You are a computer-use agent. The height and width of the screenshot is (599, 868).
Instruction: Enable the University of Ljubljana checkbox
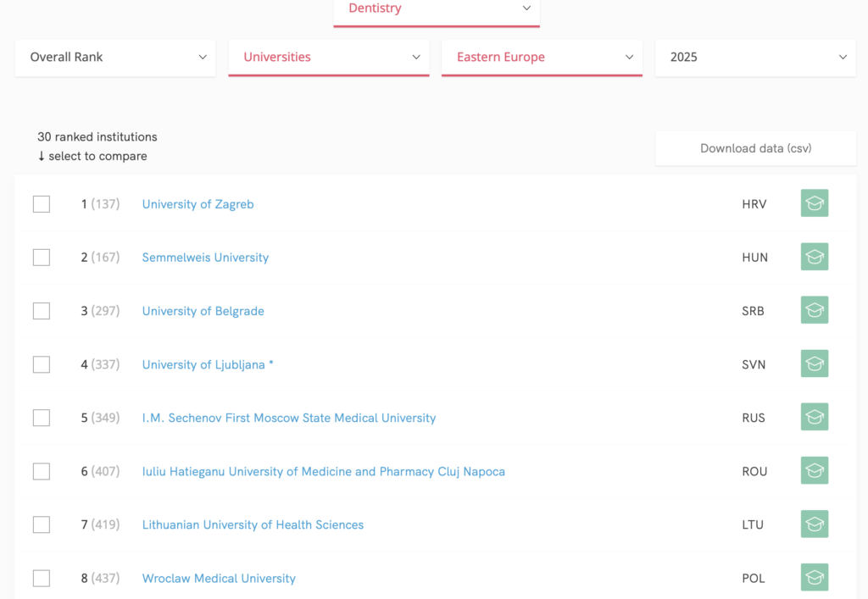(42, 364)
